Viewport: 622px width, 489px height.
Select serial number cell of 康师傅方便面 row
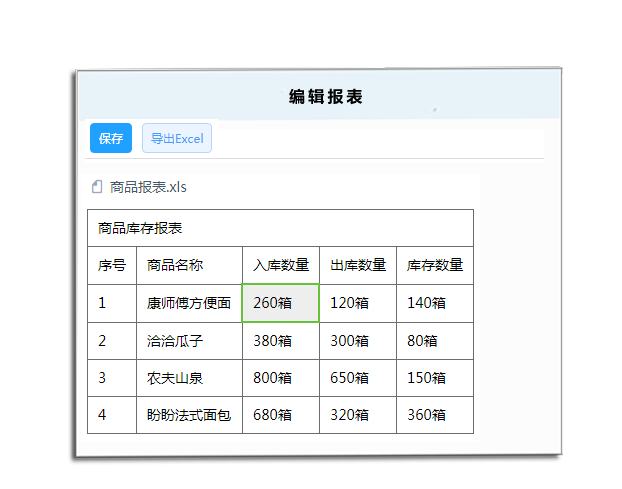(112, 303)
